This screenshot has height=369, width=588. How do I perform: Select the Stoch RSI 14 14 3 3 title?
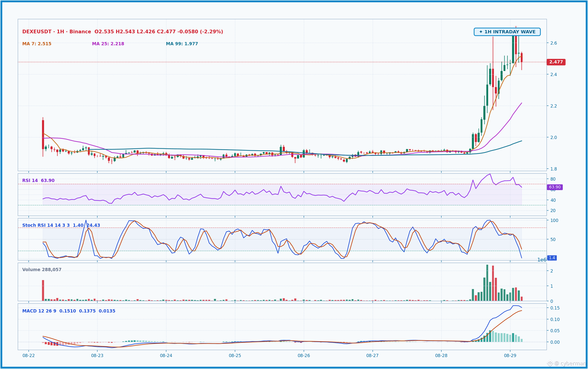point(61,225)
